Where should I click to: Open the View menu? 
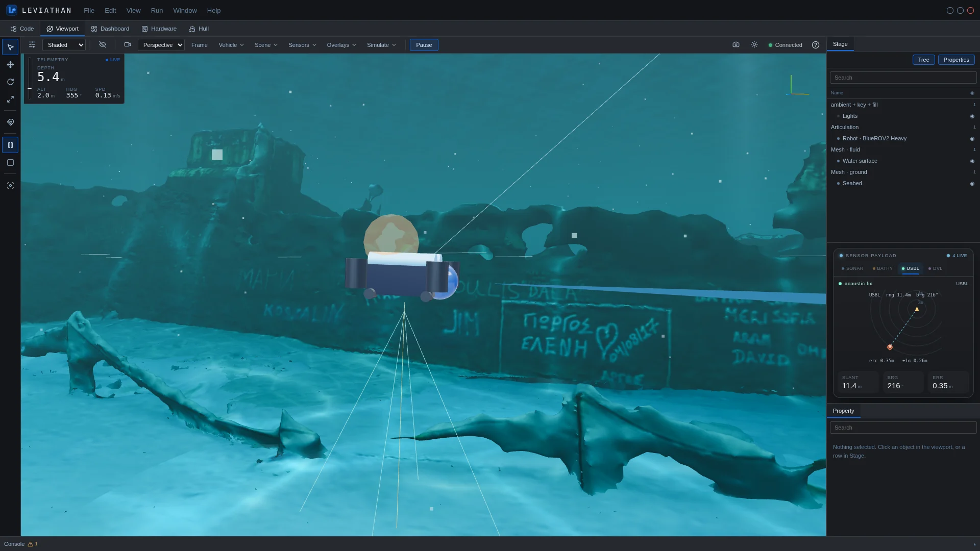click(x=133, y=10)
